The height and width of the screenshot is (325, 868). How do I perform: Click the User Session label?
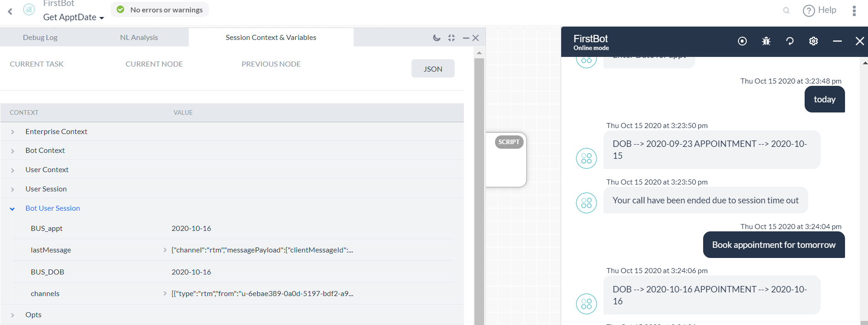coord(46,189)
